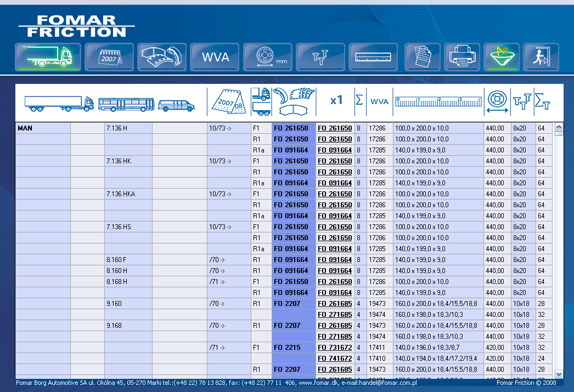Click the bus column header icon
The width and height of the screenshot is (574, 392).
point(126,105)
